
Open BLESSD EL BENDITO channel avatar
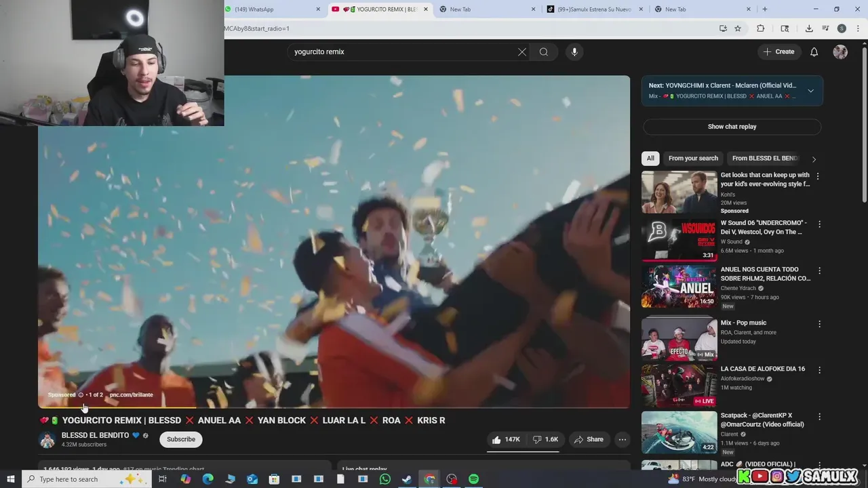(47, 440)
